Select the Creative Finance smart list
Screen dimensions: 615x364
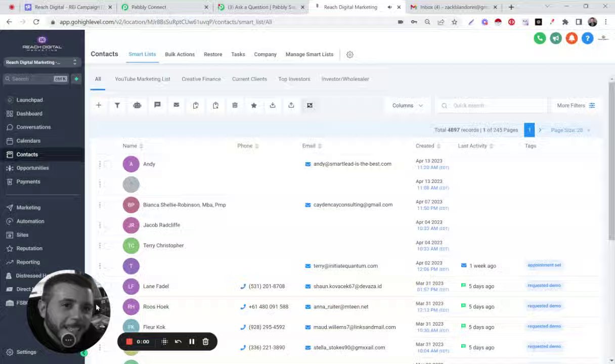click(x=201, y=79)
